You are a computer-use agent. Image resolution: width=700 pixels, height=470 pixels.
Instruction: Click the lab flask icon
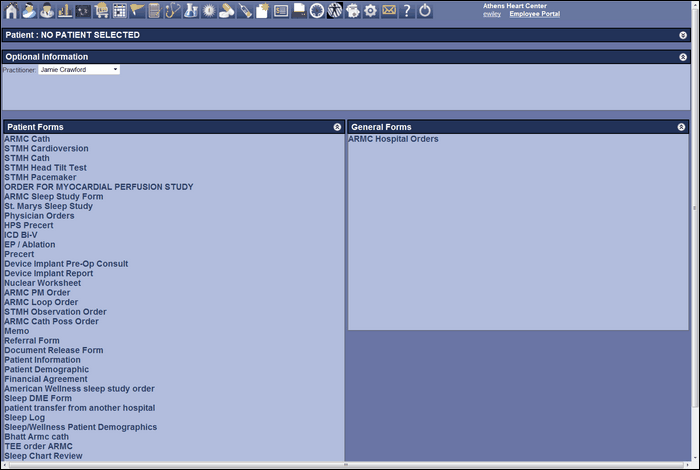click(191, 11)
